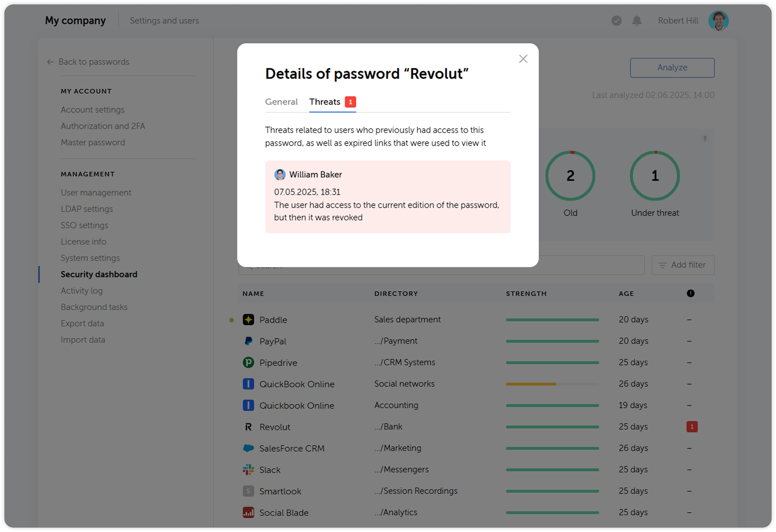Click the Smartlook app icon
Image resolution: width=776 pixels, height=532 pixels.
248,491
